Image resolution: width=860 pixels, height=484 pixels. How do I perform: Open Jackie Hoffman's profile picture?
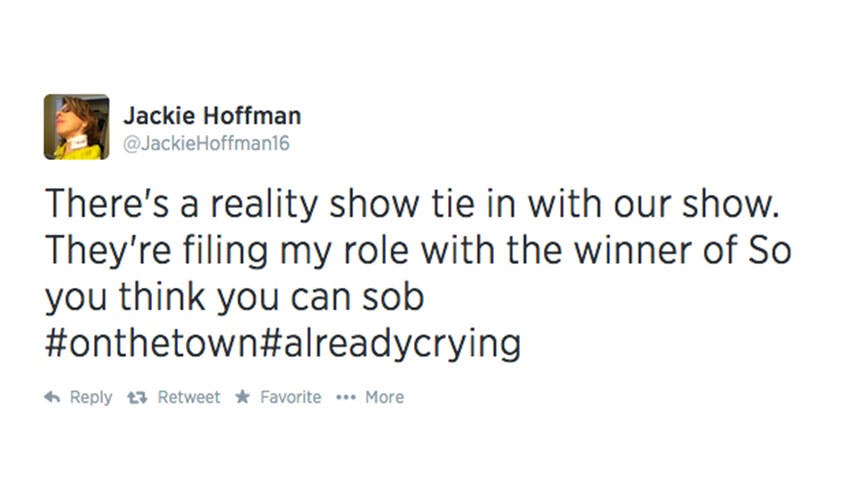[76, 127]
